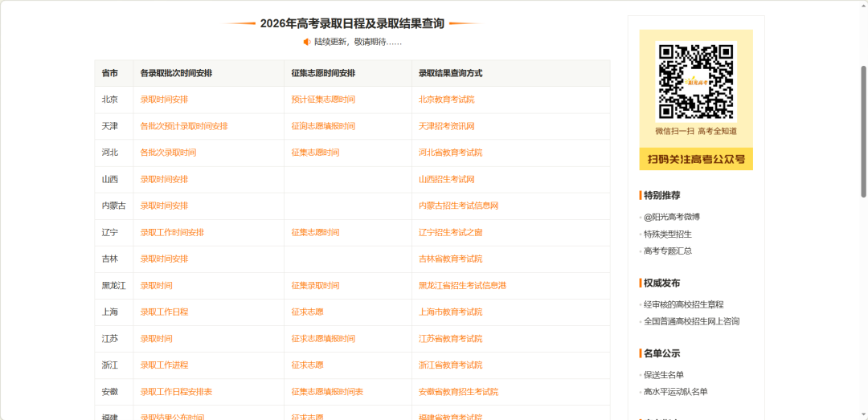Open Zhejiang 征求志愿 link

(307, 365)
